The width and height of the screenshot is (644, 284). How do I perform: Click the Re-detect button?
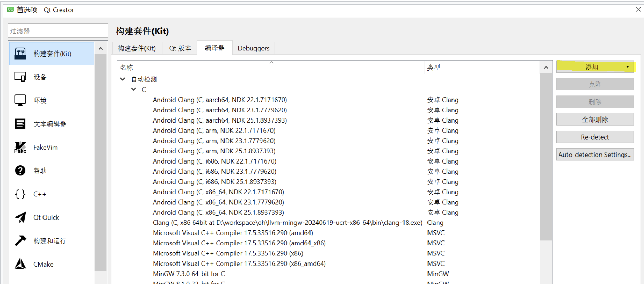pyautogui.click(x=595, y=137)
